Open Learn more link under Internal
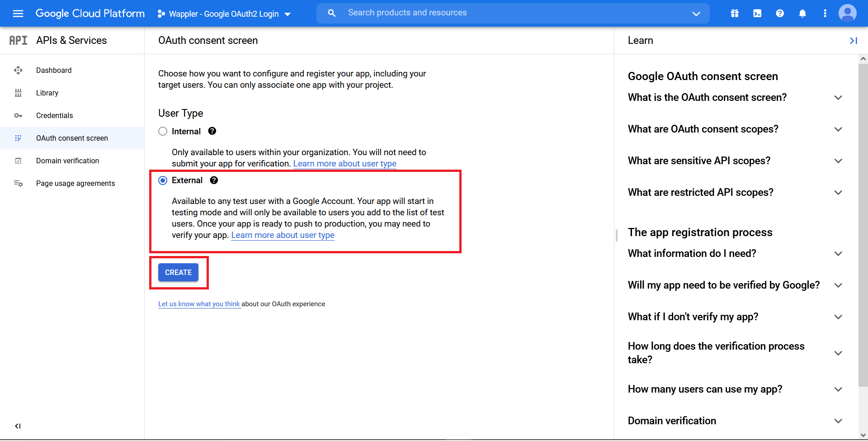Image resolution: width=868 pixels, height=441 pixels. (x=345, y=164)
